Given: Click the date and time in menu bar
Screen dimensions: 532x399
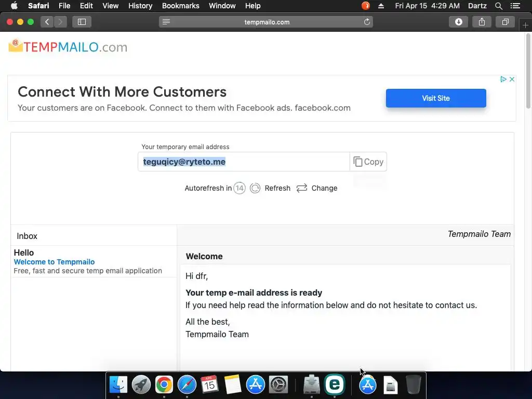Looking at the screenshot, I should click(x=427, y=6).
